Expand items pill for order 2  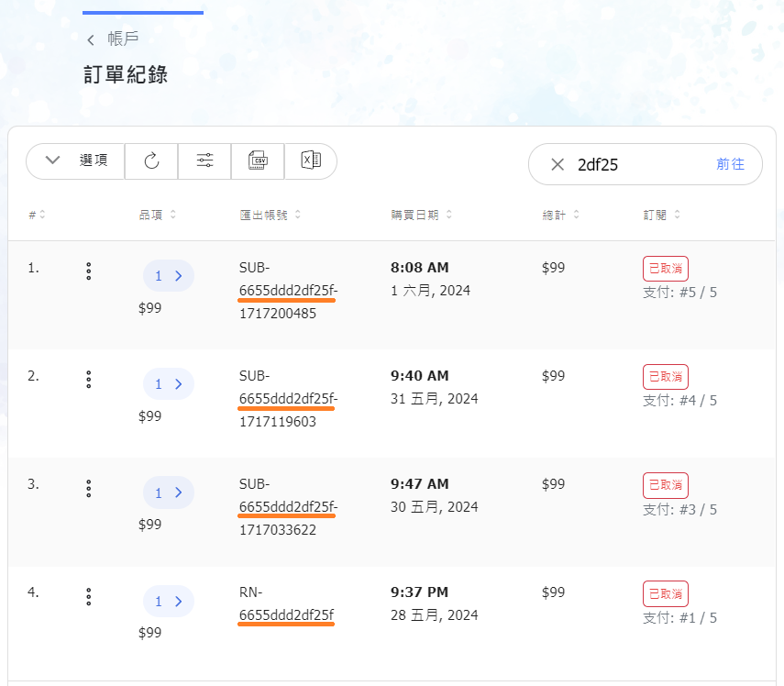(x=169, y=384)
